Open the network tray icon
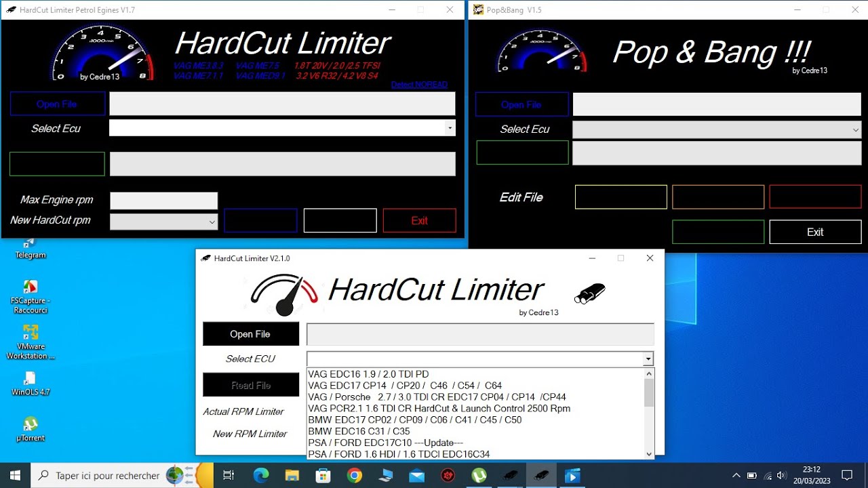This screenshot has height=488, width=868. [x=766, y=476]
